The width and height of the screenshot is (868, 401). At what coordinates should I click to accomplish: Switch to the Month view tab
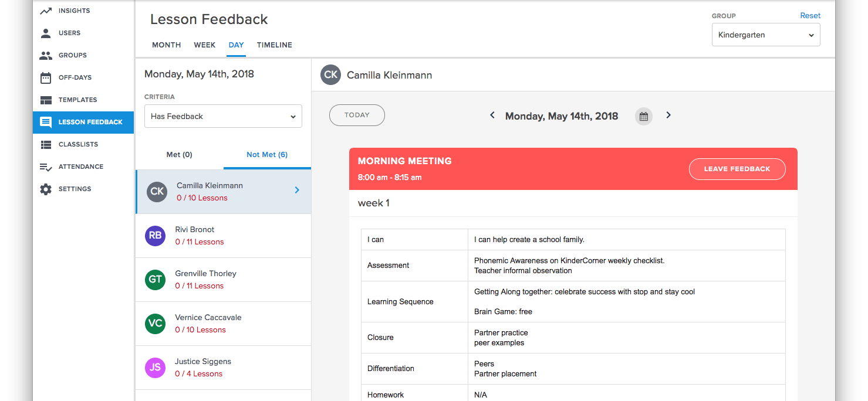click(167, 45)
